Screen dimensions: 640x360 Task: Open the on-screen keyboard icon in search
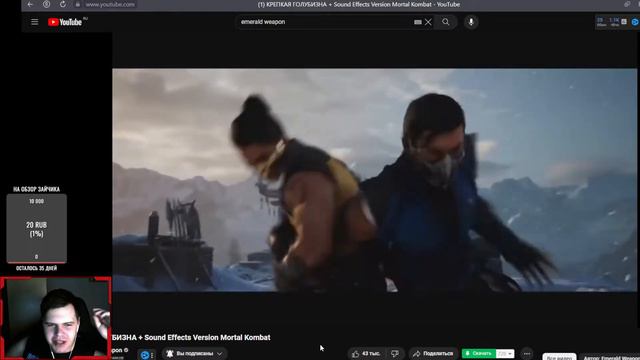pos(418,22)
